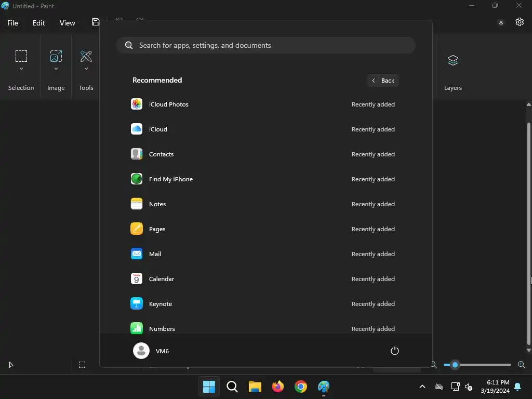This screenshot has height=399, width=532.
Task: Click the Paint profile account icon
Action: coord(501,23)
